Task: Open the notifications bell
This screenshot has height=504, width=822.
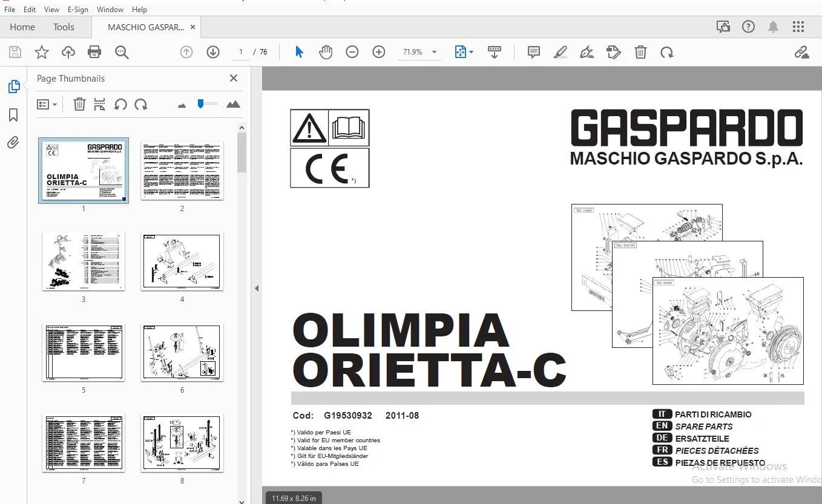Action: tap(773, 27)
